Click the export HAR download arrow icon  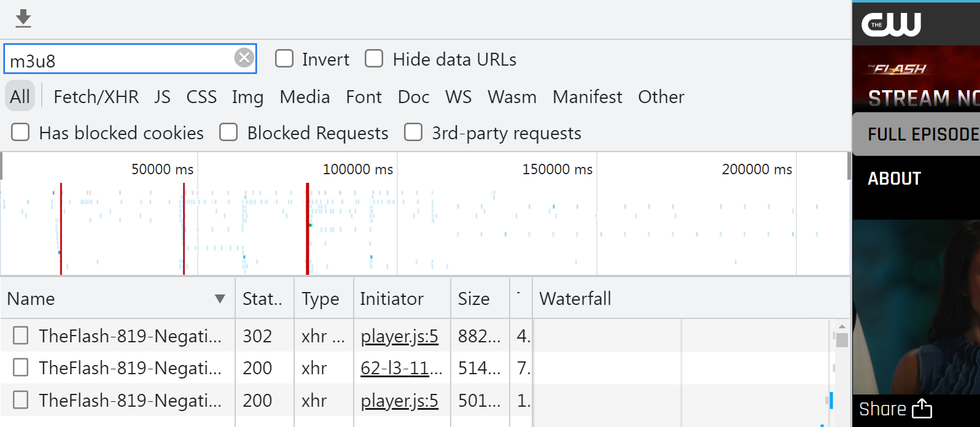coord(23,18)
